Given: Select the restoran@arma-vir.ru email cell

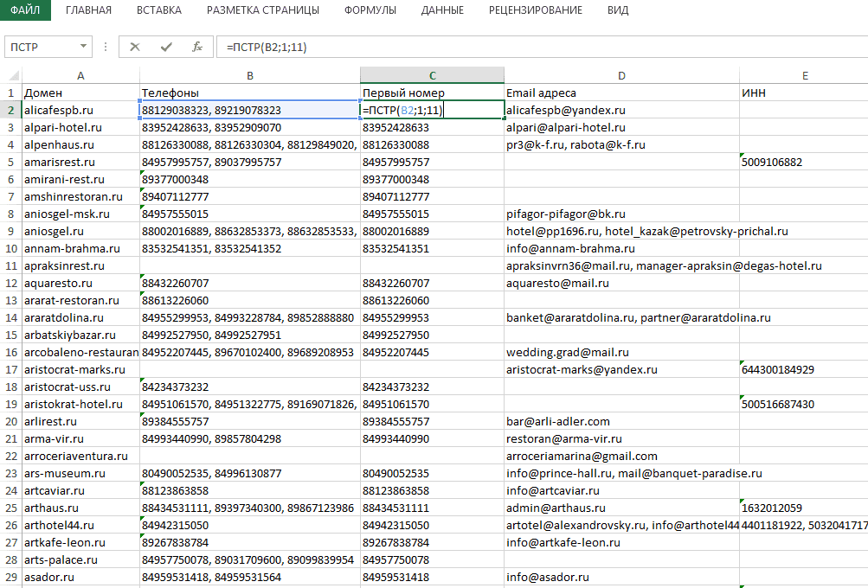Looking at the screenshot, I should point(621,438).
